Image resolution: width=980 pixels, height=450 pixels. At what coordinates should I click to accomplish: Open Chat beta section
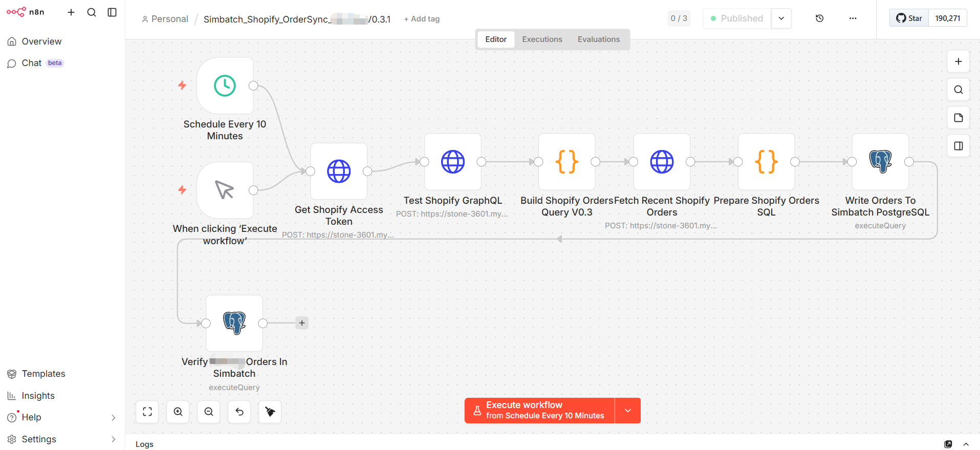62,63
